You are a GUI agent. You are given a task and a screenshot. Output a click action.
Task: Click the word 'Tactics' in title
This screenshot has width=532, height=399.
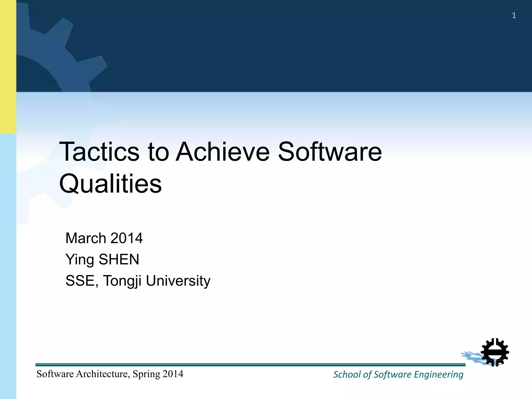pyautogui.click(x=99, y=152)
